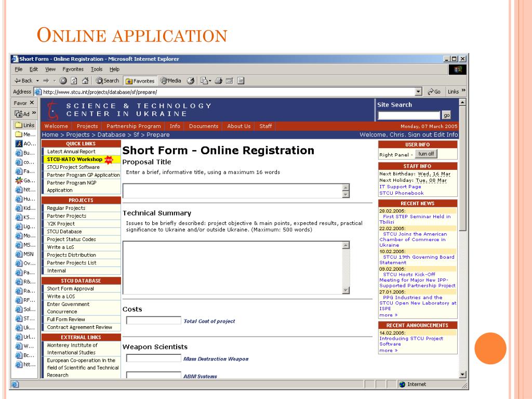Click the page scrollbar down arrow
Screen dimensions: 532x399
tap(463, 375)
